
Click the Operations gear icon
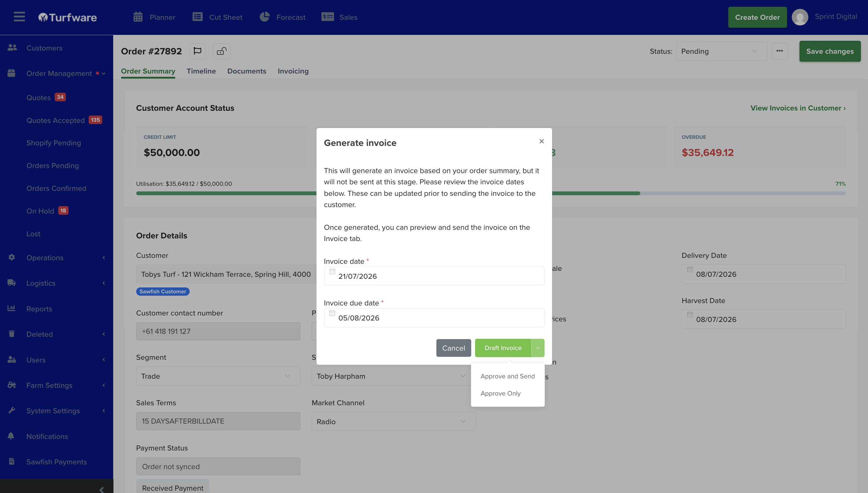12,257
